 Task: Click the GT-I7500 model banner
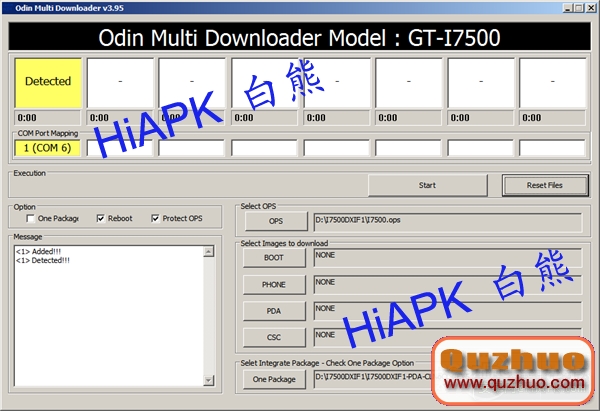tap(300, 38)
